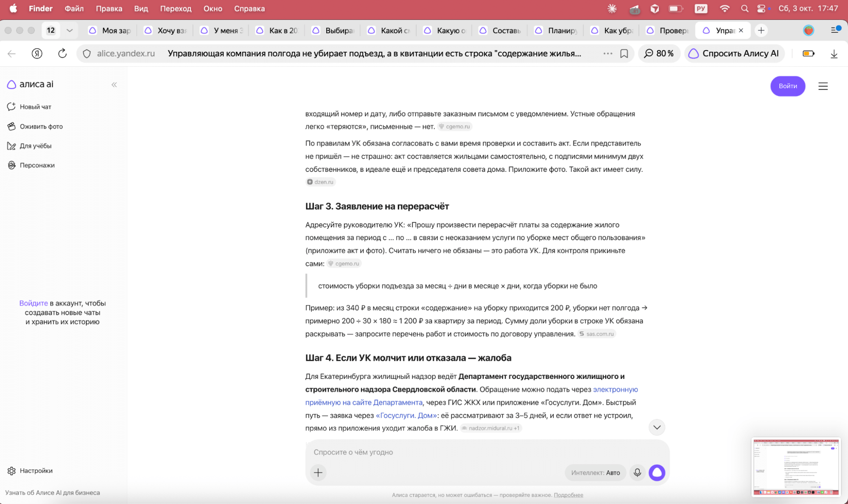Viewport: 848px width, 504px height.
Task: Open the screenshot preview thumbnail
Action: click(x=796, y=467)
